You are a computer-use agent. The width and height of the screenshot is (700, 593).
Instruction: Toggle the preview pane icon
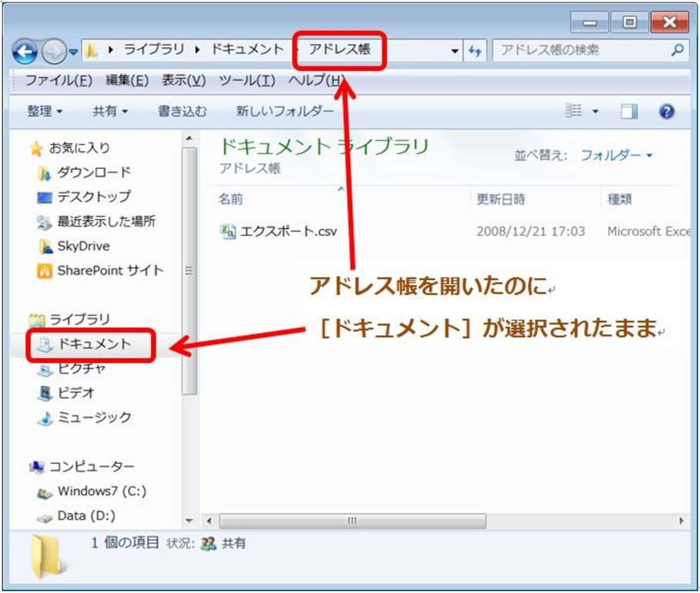coord(628,111)
